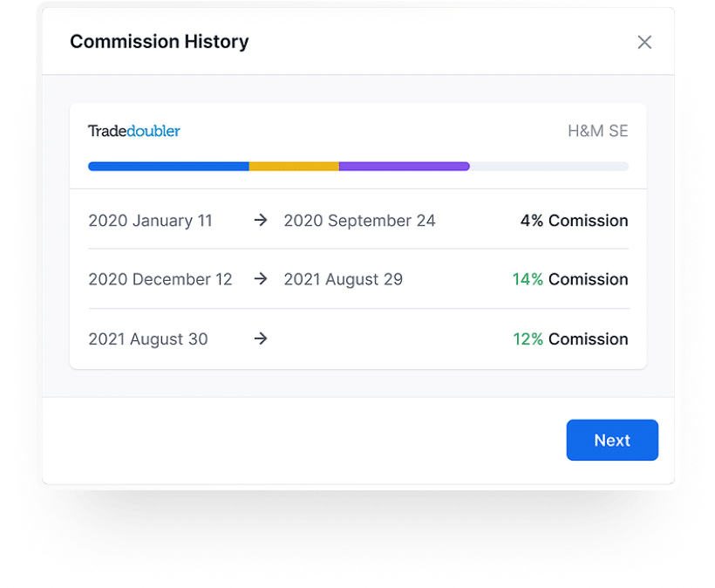715x588 pixels.
Task: Click the H&M SE program label
Action: (x=597, y=132)
